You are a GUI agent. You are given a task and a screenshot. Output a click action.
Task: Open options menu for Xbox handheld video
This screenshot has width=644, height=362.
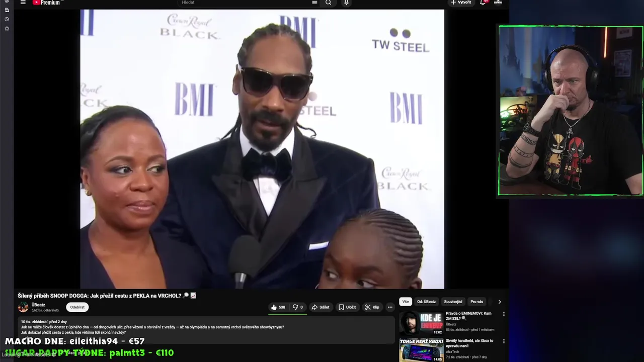pos(504,341)
